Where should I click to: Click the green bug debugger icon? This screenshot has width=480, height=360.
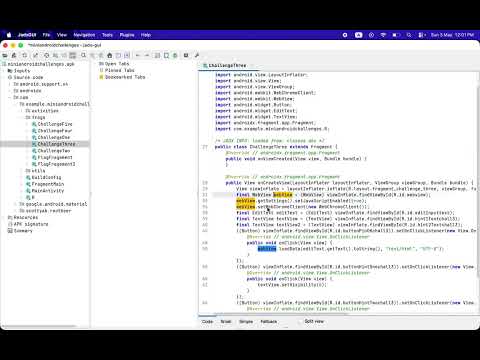pyautogui.click(x=175, y=55)
